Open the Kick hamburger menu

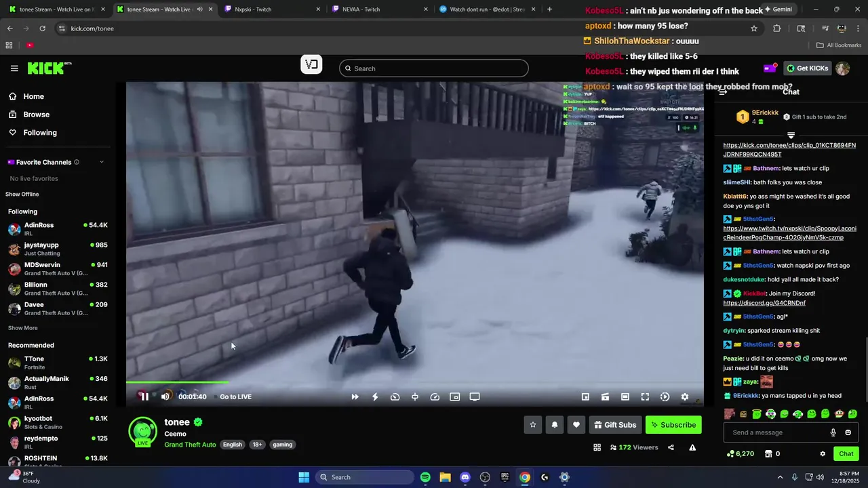(14, 68)
